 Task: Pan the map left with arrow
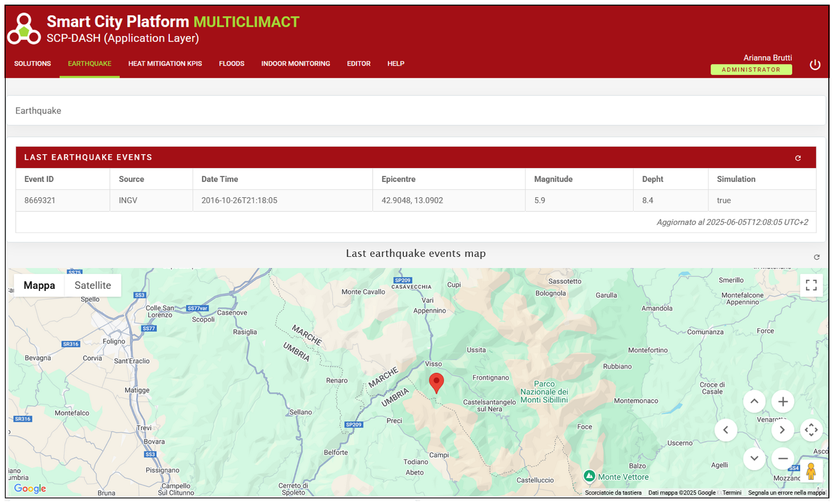tap(726, 430)
